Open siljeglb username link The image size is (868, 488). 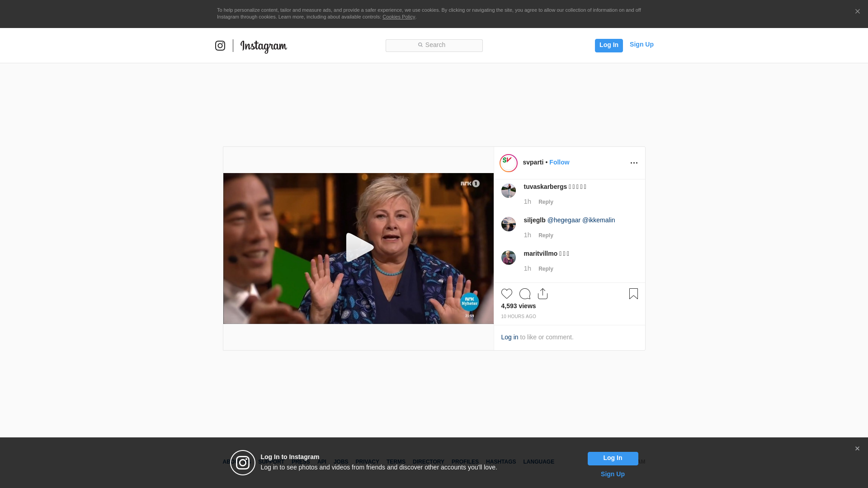pyautogui.click(x=534, y=221)
